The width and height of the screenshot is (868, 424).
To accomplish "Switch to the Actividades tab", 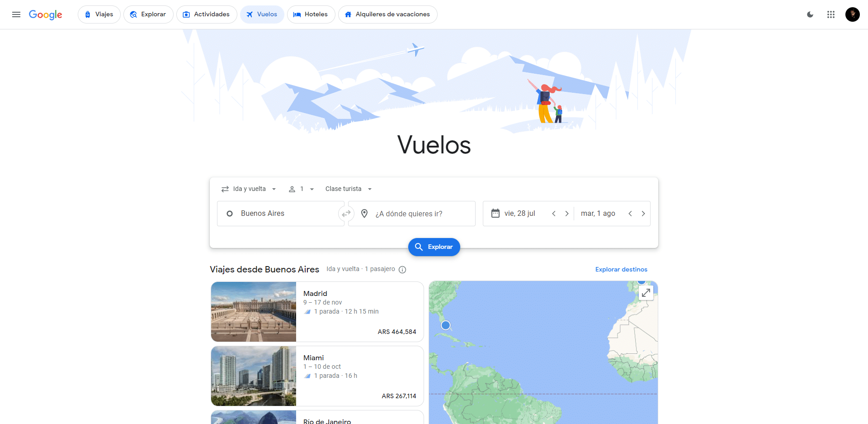I will click(207, 14).
